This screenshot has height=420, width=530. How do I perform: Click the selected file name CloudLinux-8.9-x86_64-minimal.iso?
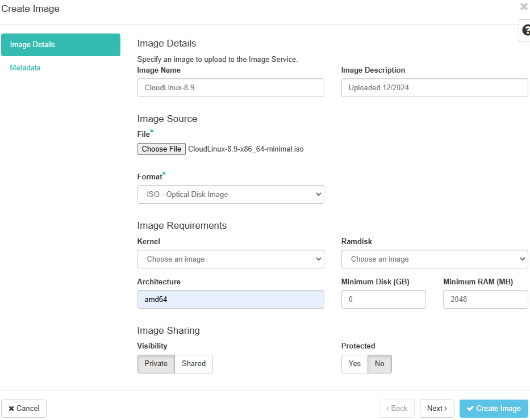[246, 149]
